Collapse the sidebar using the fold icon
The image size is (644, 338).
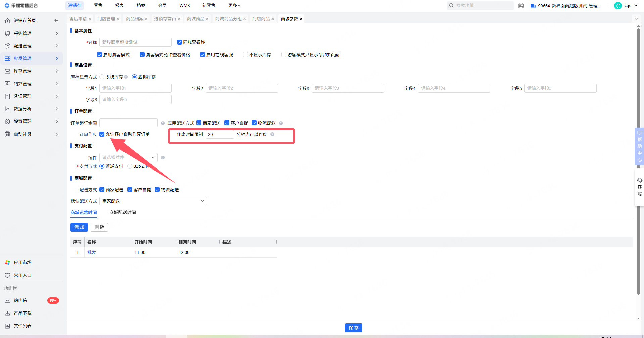(x=56, y=21)
